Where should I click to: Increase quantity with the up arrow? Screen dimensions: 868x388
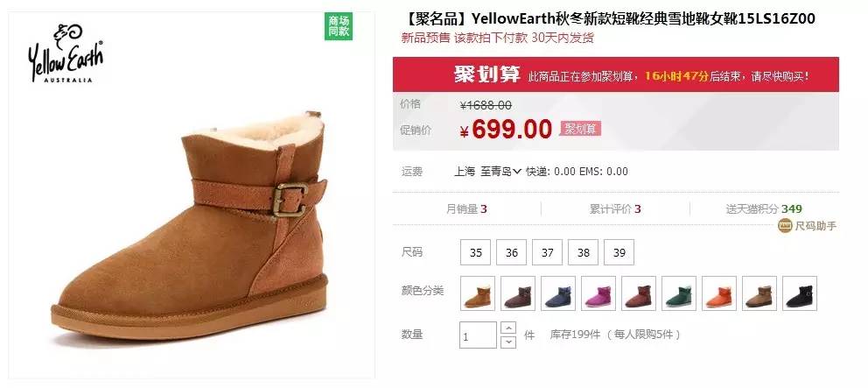click(508, 328)
